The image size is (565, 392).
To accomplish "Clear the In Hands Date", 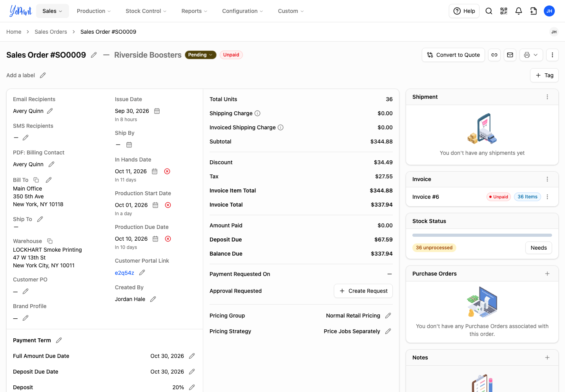I will (167, 171).
